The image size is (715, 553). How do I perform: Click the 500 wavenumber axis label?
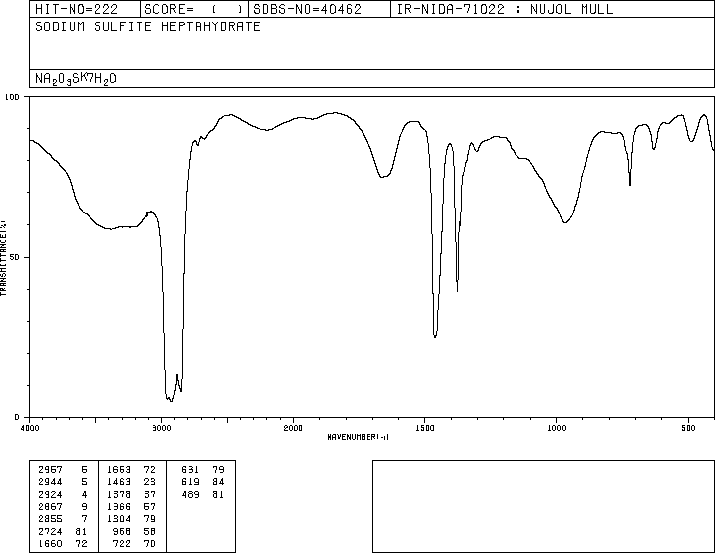click(688, 428)
